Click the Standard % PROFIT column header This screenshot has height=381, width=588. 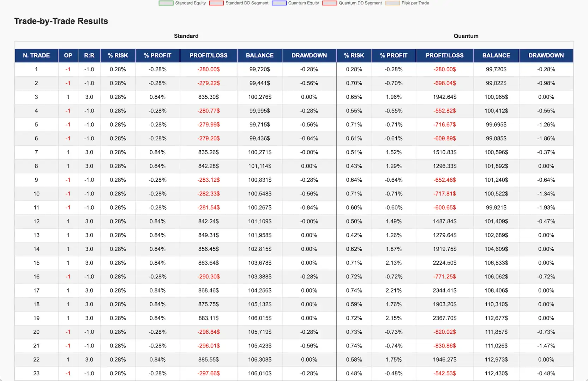pyautogui.click(x=157, y=55)
